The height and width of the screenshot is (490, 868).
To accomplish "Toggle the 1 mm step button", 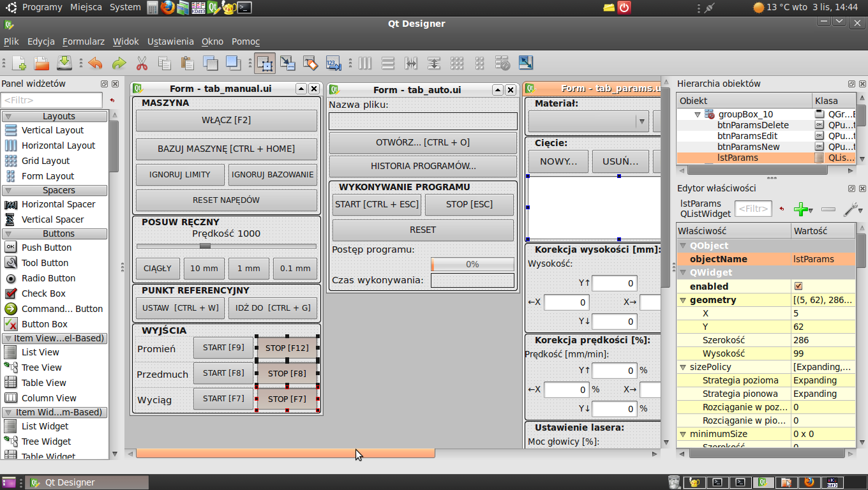I will point(249,269).
